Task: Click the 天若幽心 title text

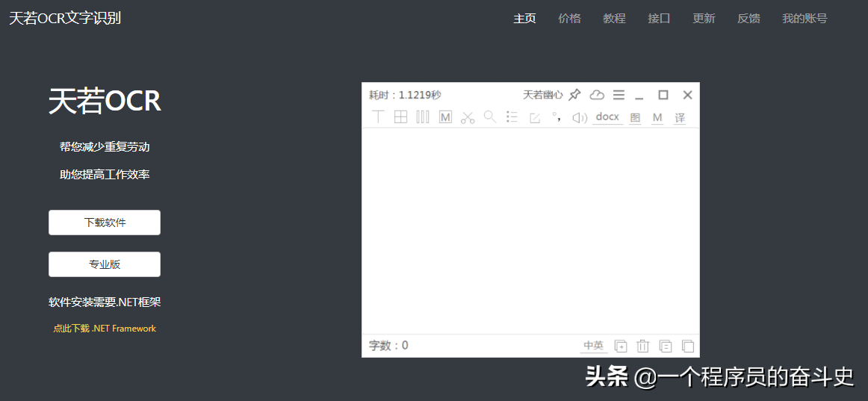Action: (x=542, y=95)
